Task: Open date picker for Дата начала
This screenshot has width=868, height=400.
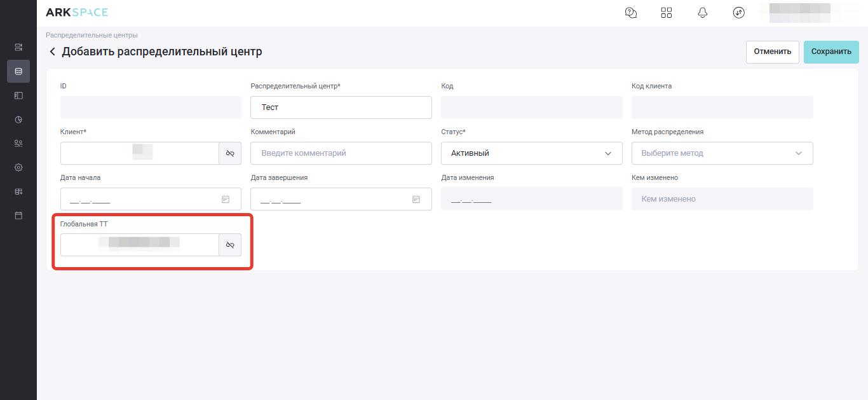Action: pos(226,200)
